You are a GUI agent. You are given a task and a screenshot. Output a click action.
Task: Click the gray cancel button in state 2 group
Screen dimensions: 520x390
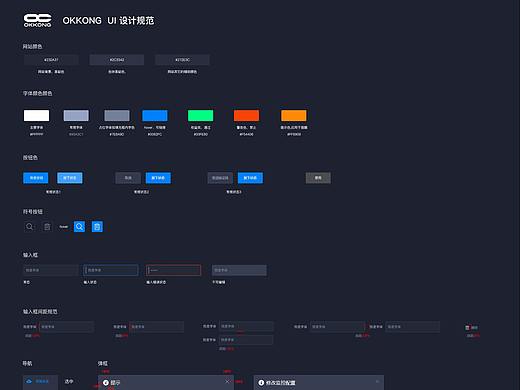(128, 178)
